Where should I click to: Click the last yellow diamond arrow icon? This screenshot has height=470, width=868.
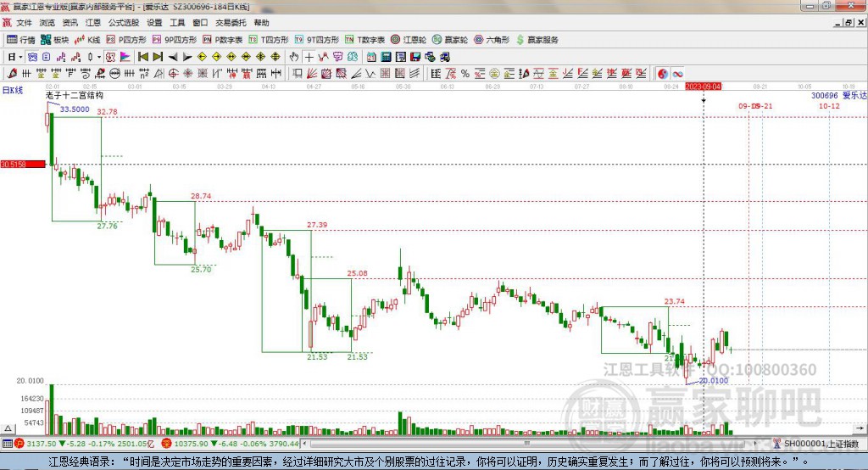point(275,57)
